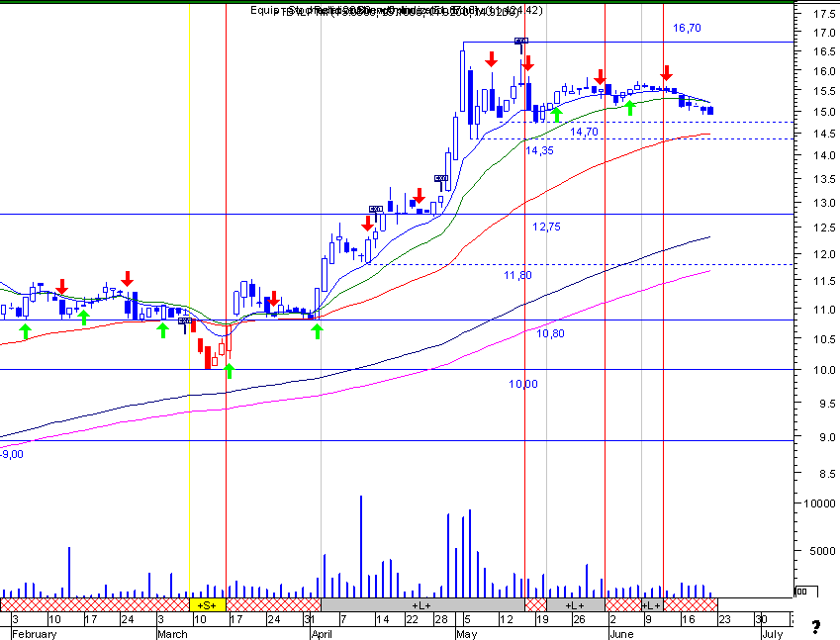
Task: Click the final red down arrow in mid-June
Action: [666, 73]
